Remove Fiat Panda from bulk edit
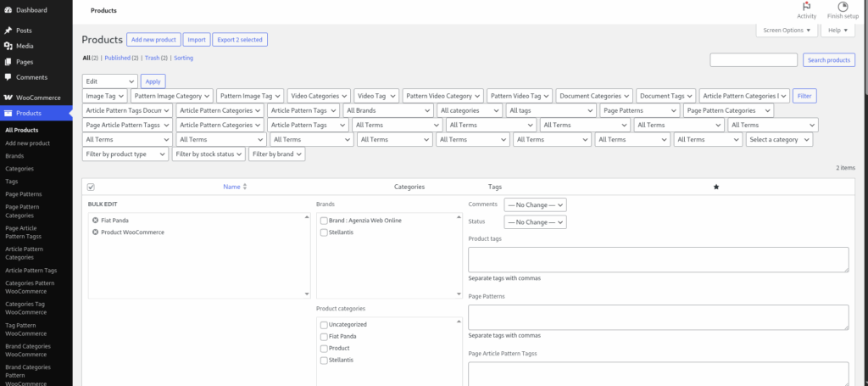The width and height of the screenshot is (868, 386). [95, 221]
